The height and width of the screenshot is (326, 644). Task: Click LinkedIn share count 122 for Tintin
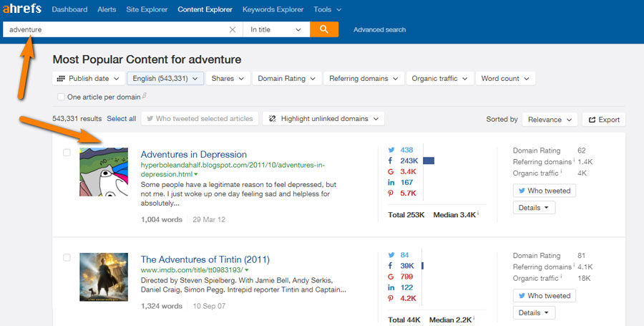tap(406, 287)
